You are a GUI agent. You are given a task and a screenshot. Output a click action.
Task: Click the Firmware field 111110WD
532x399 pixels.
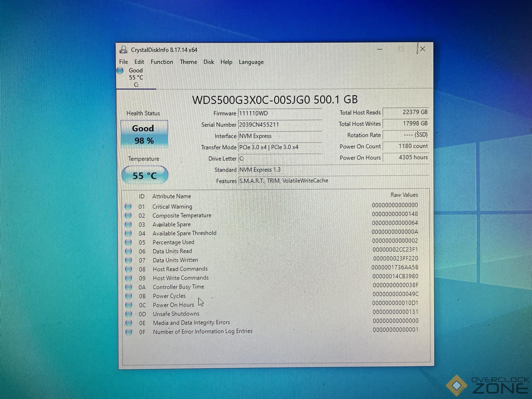pyautogui.click(x=280, y=113)
